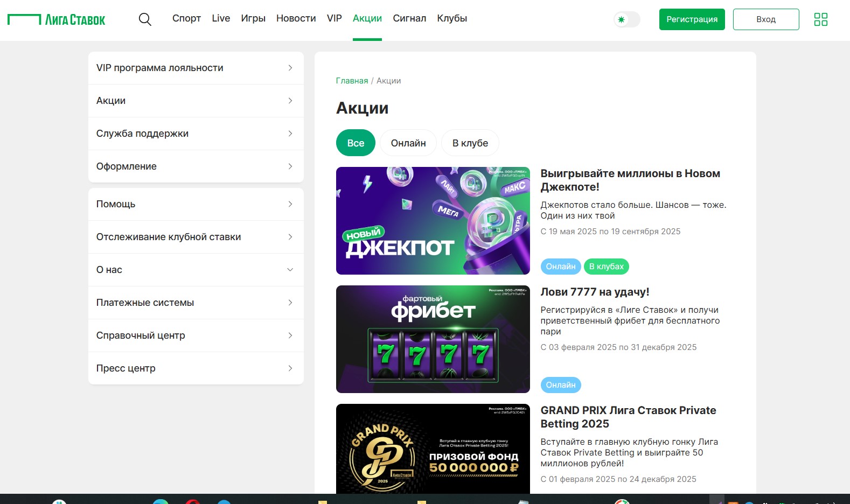The image size is (850, 504).
Task: Select the VIP menu item
Action: (335, 18)
